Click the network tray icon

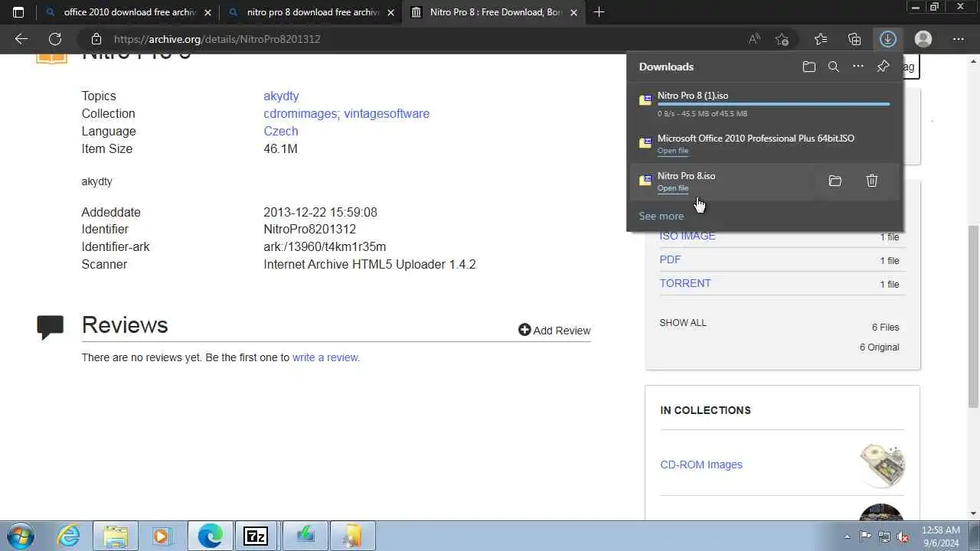click(884, 536)
